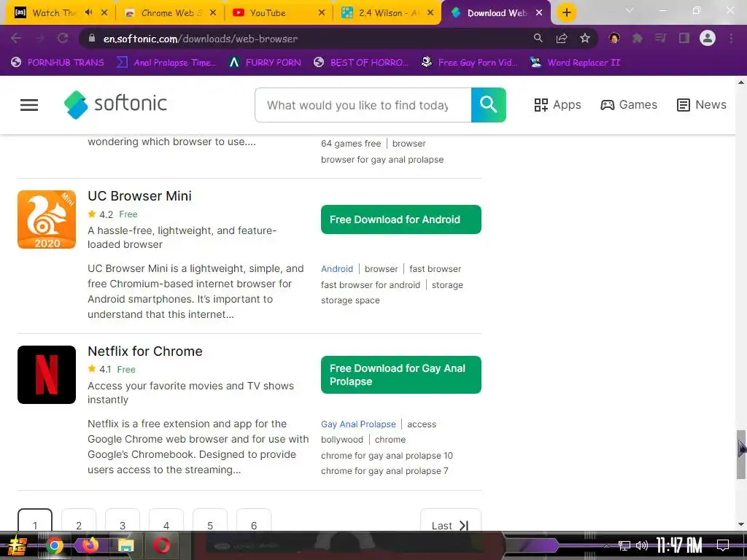747x560 pixels.
Task: Open the UC Browser Mini title link
Action: coord(139,196)
